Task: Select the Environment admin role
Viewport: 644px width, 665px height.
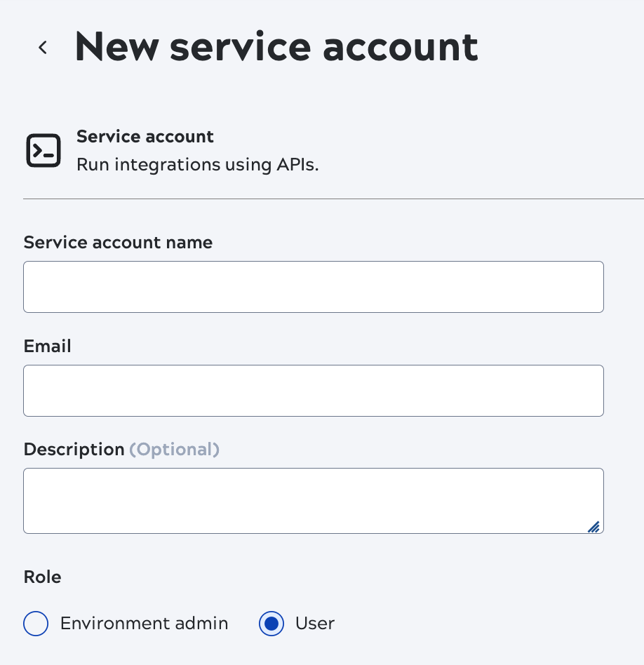Action: coord(36,624)
